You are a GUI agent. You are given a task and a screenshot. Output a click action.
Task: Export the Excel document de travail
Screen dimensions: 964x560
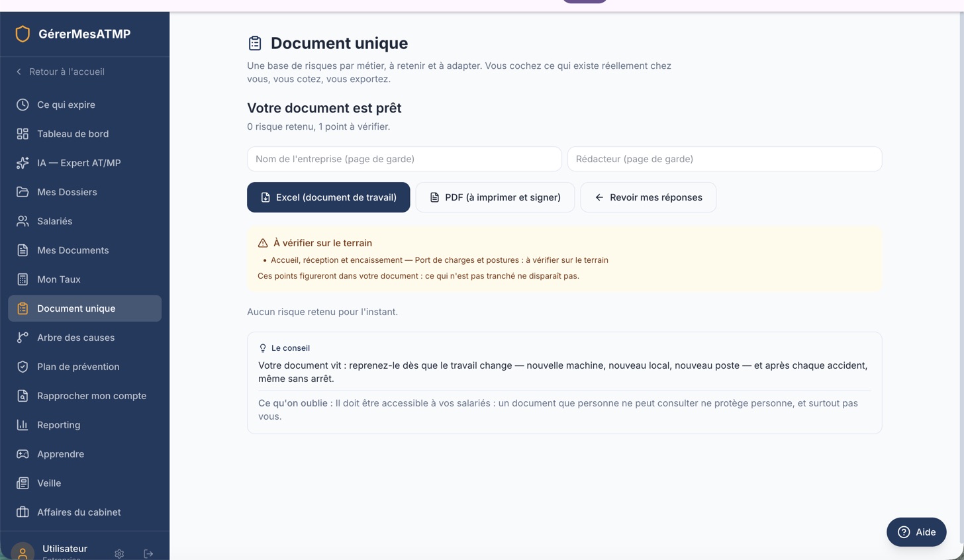point(328,197)
